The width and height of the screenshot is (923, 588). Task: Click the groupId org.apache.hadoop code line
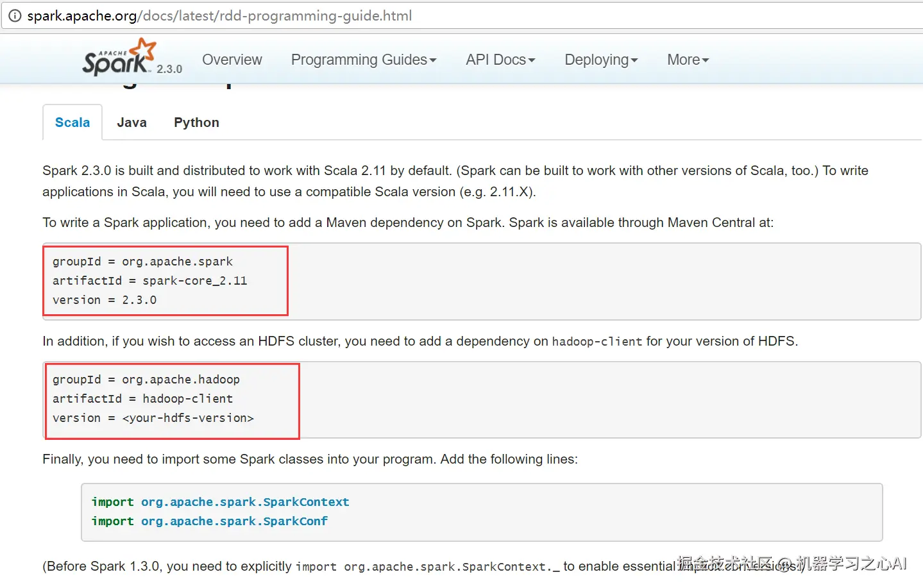tap(146, 380)
